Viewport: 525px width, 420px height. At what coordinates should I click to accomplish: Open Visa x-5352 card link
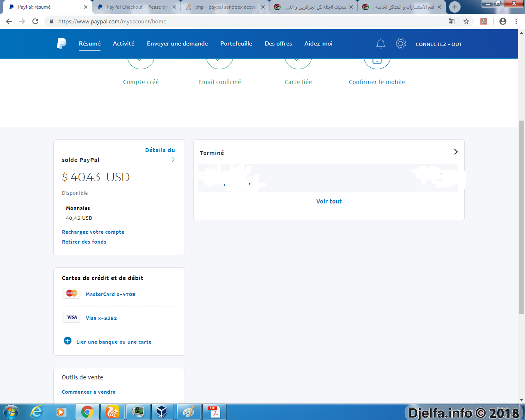[101, 318]
